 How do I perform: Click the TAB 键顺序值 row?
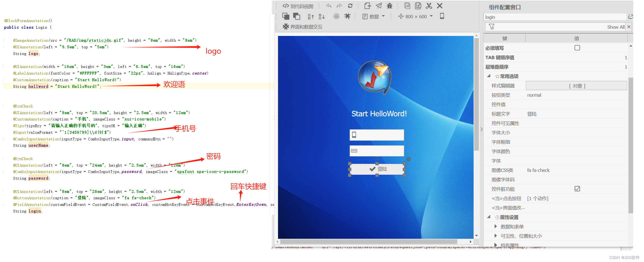coord(555,57)
